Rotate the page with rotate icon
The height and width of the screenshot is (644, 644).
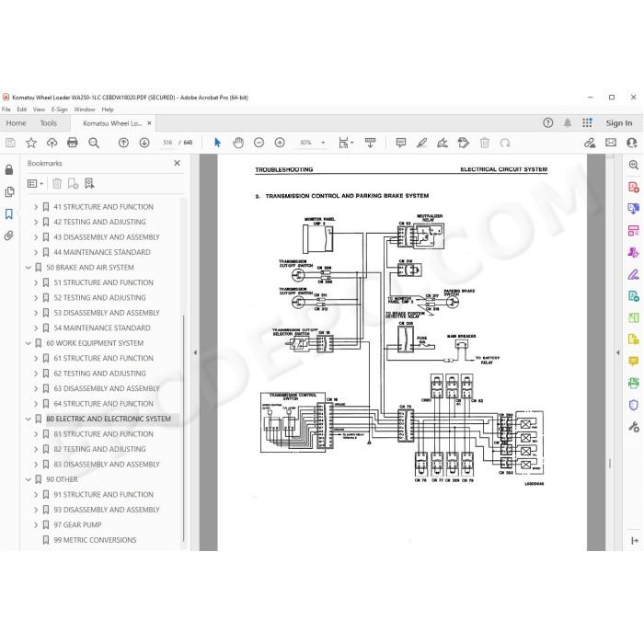pos(505,143)
